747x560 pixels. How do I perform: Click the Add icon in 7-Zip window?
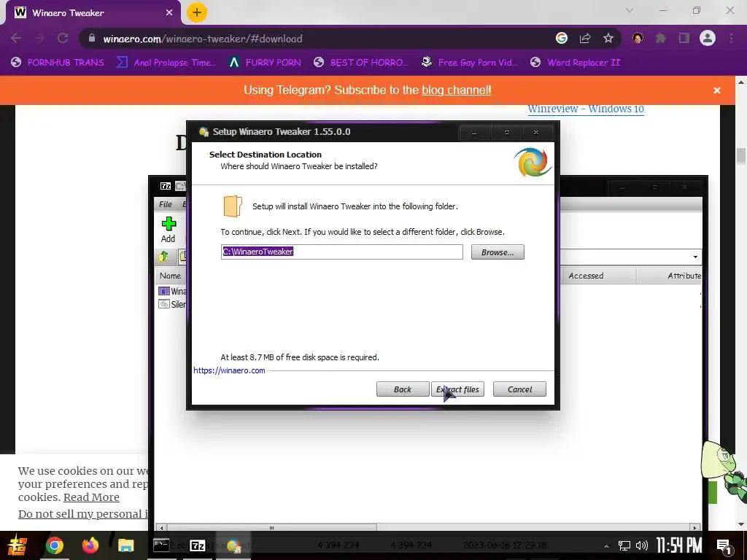169,230
